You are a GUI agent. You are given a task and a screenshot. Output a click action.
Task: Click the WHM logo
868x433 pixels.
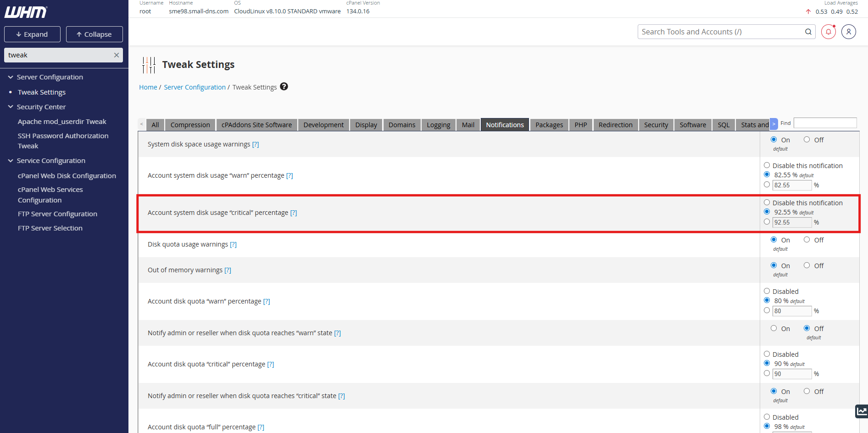26,12
